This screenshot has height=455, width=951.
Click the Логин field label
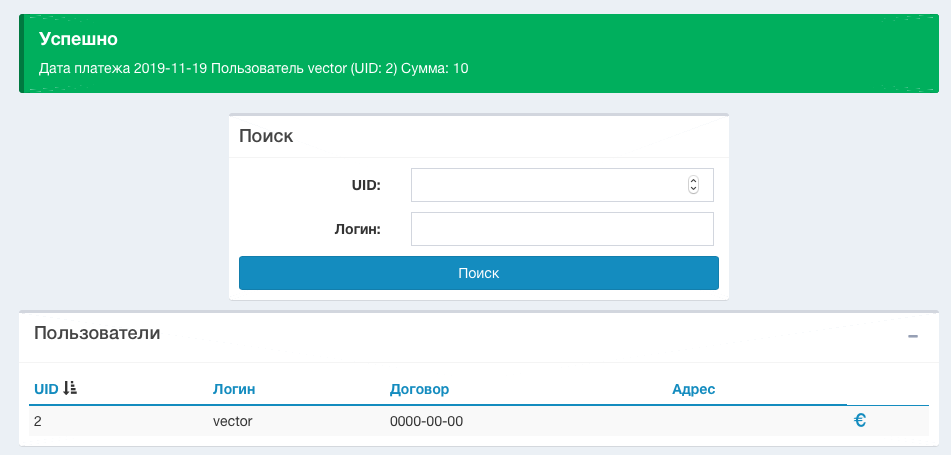pos(357,229)
